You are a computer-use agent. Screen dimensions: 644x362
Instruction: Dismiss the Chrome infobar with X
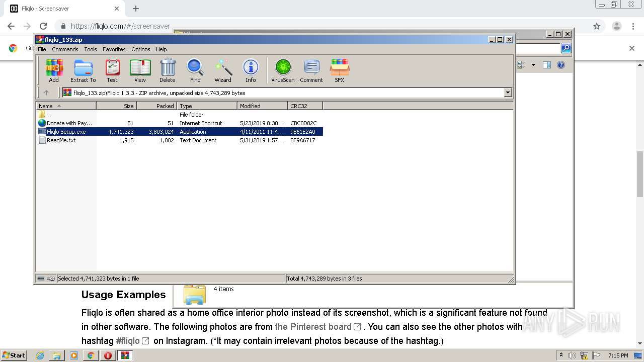pyautogui.click(x=632, y=48)
